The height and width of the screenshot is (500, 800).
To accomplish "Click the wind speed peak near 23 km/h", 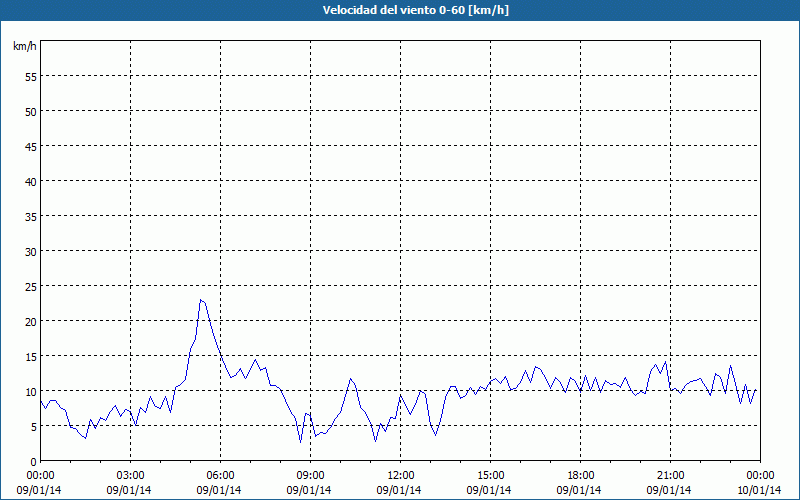I will click(201, 300).
